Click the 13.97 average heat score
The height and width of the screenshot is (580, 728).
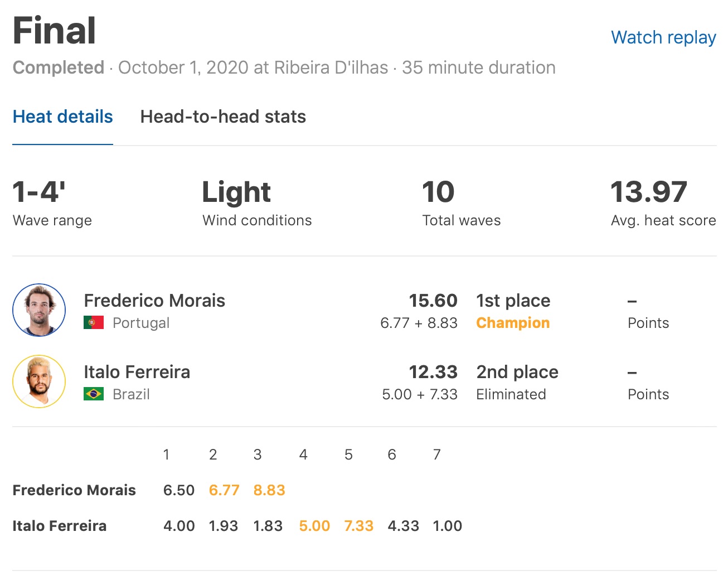pos(648,192)
